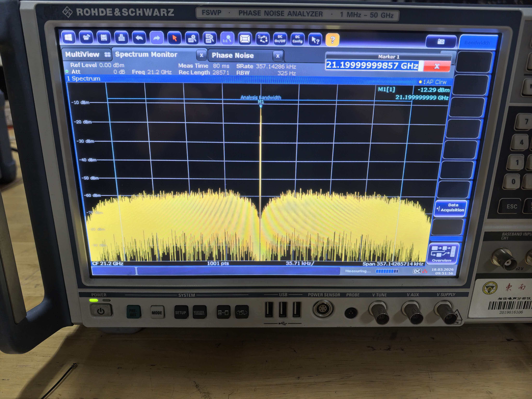This screenshot has width=532, height=399.
Task: Print screenshot using the printer icon
Action: pos(121,38)
